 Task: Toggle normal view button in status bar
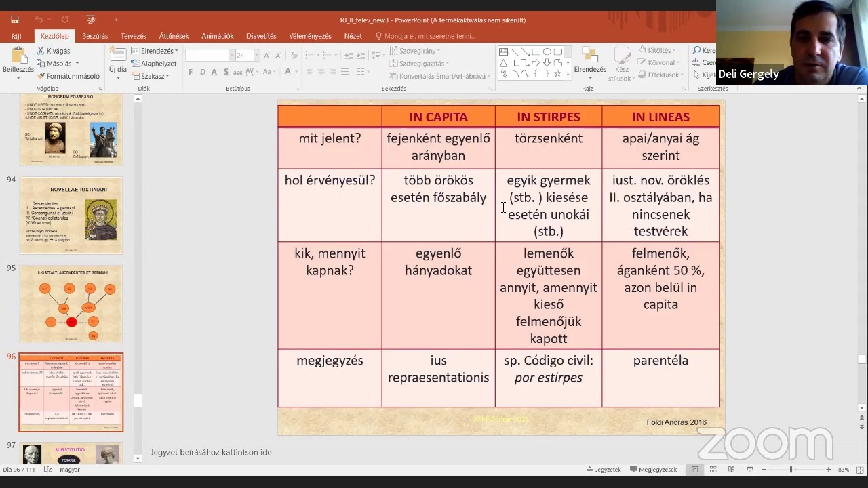tap(694, 470)
